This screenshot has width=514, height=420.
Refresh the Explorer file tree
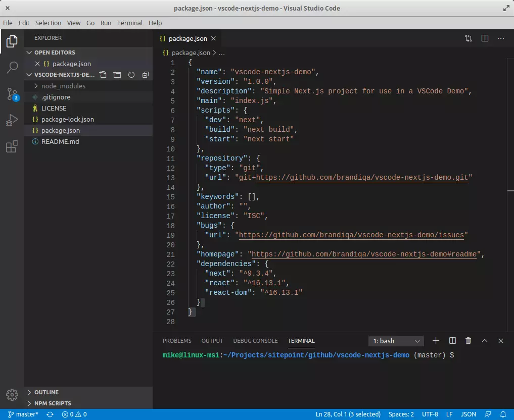[x=131, y=75]
